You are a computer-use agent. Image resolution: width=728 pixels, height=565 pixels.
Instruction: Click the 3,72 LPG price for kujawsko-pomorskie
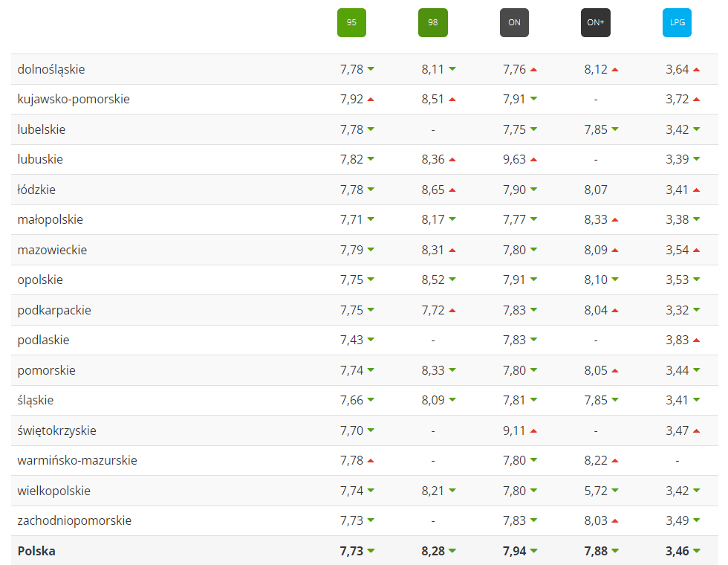pos(677,100)
